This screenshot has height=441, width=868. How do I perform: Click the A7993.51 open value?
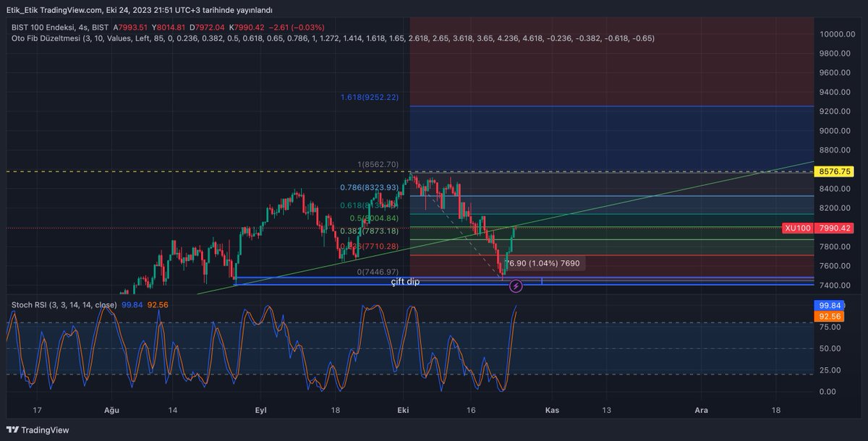[x=131, y=27]
